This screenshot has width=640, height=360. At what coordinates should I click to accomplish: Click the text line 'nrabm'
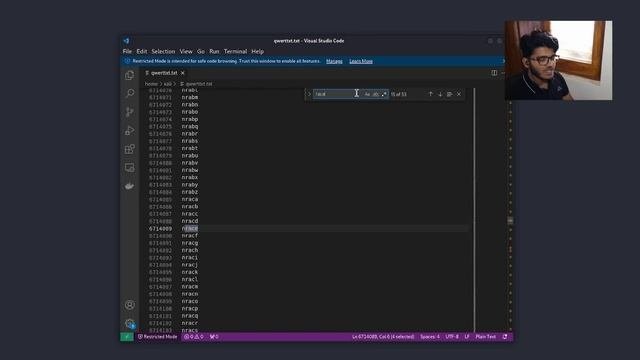[x=190, y=98]
